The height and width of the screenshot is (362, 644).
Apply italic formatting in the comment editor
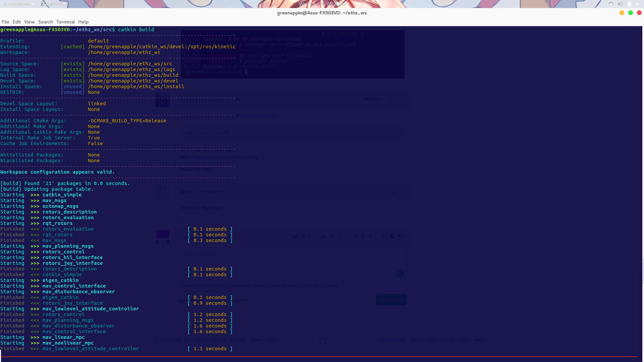click(x=309, y=236)
